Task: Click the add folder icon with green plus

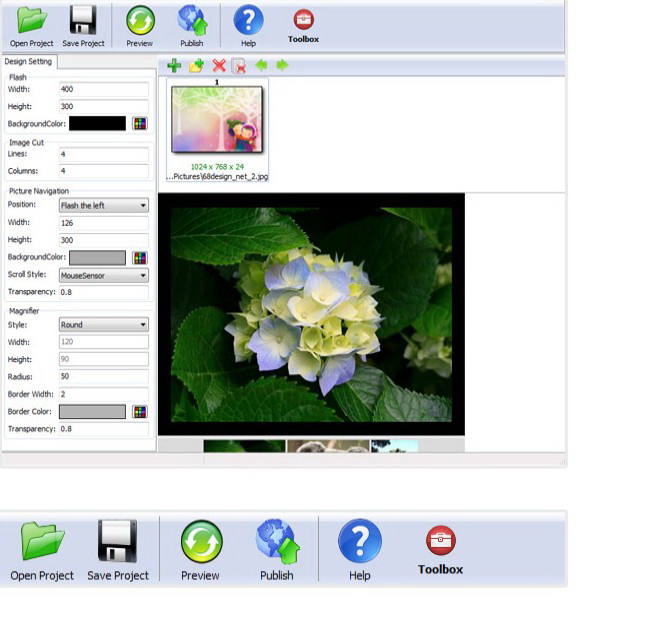Action: pyautogui.click(x=196, y=66)
